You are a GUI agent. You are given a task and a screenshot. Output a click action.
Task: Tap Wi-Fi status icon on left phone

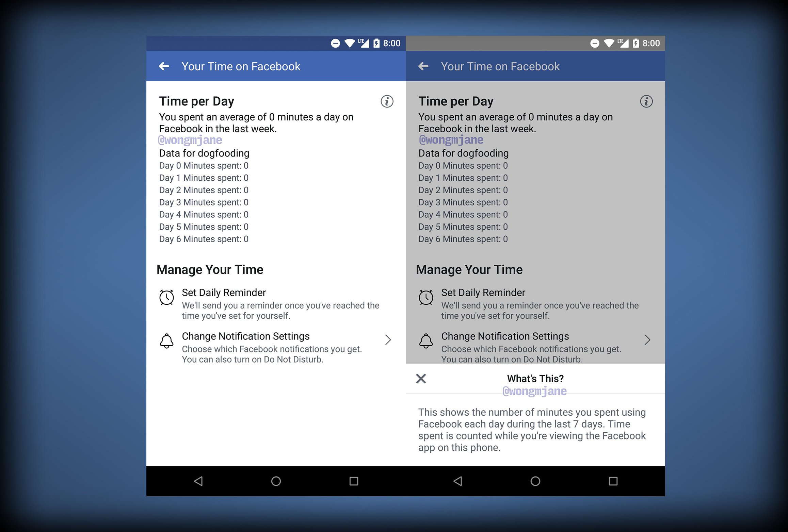(x=350, y=43)
